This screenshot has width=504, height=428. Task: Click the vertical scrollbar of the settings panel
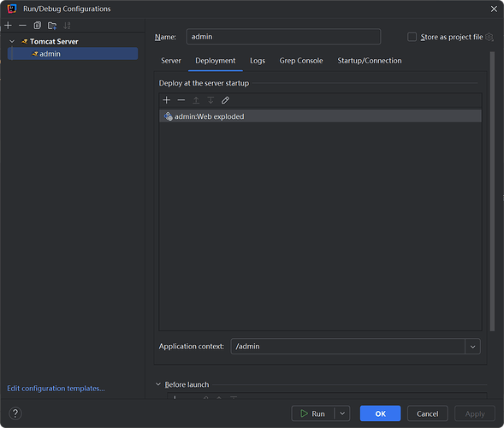click(492, 192)
